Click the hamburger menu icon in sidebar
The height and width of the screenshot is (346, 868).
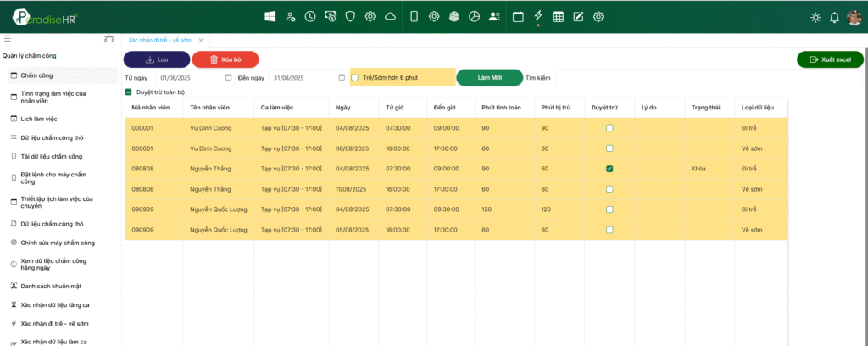click(x=7, y=39)
